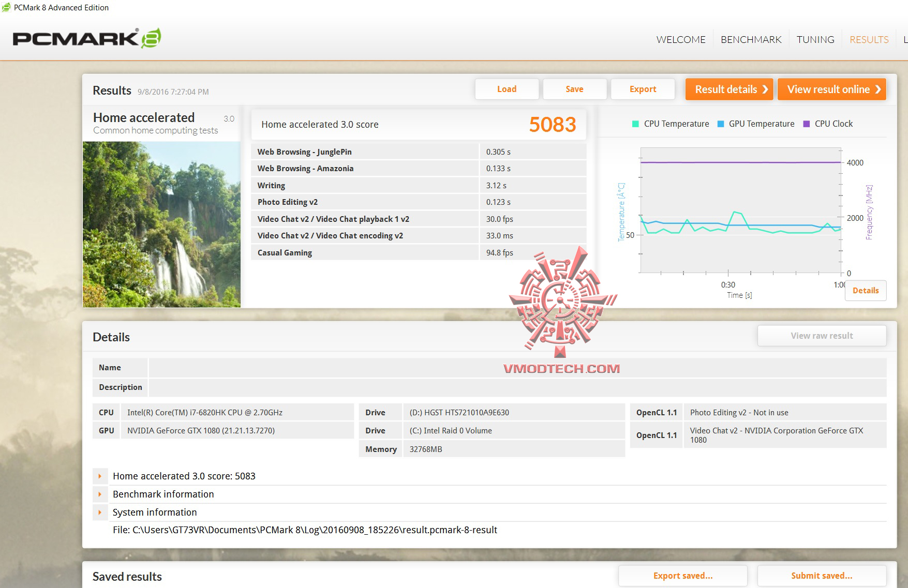Click View raw result button

(x=822, y=336)
